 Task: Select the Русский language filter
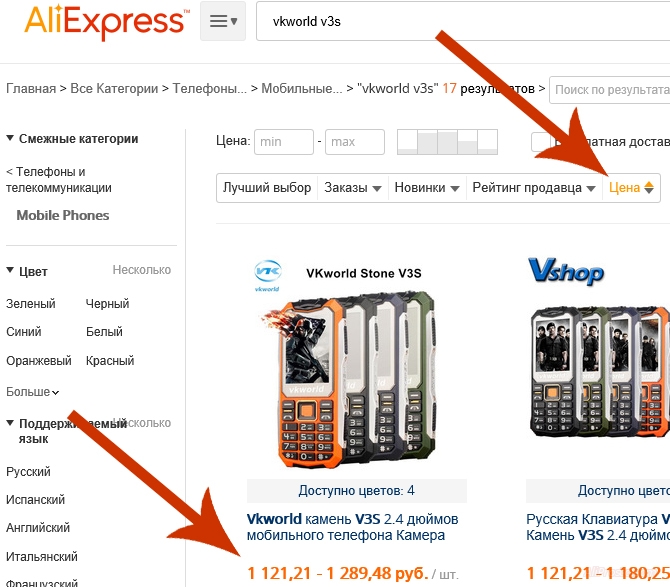[28, 472]
